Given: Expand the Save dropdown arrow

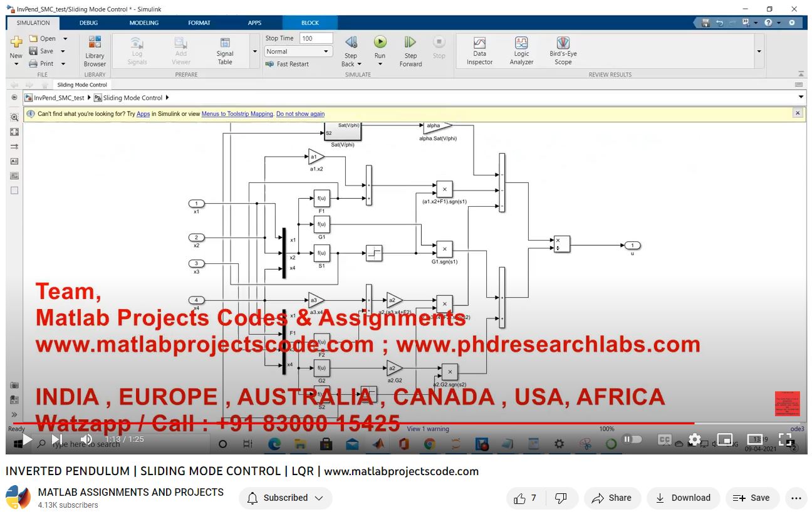Looking at the screenshot, I should (x=63, y=51).
